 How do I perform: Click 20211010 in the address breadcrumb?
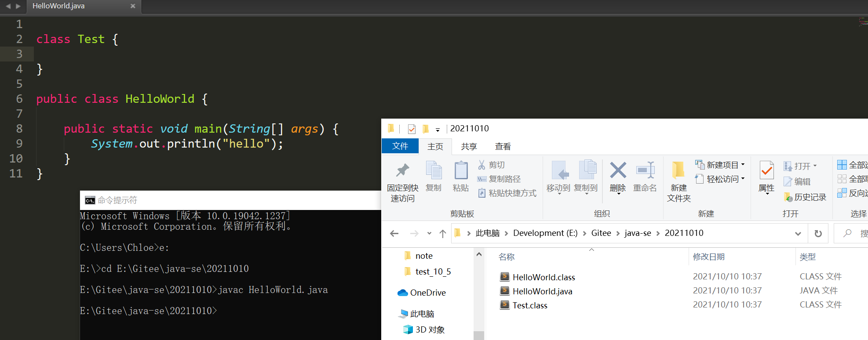pos(684,233)
